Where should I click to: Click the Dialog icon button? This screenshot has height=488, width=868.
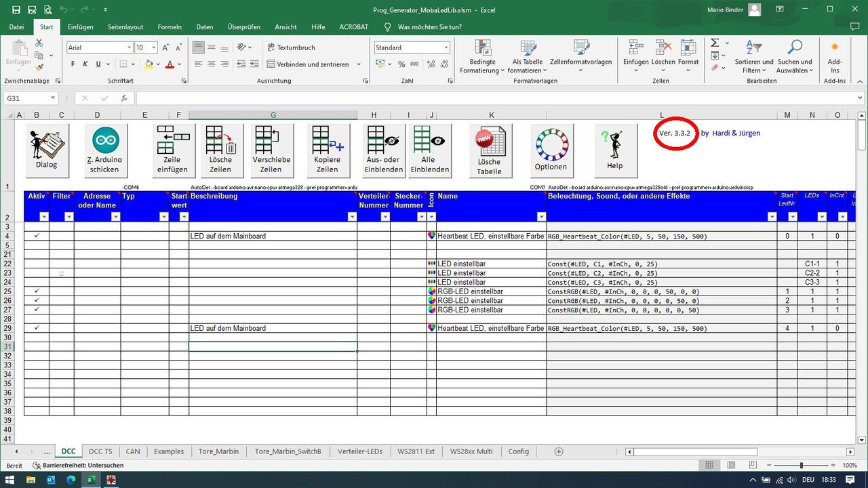tap(46, 150)
